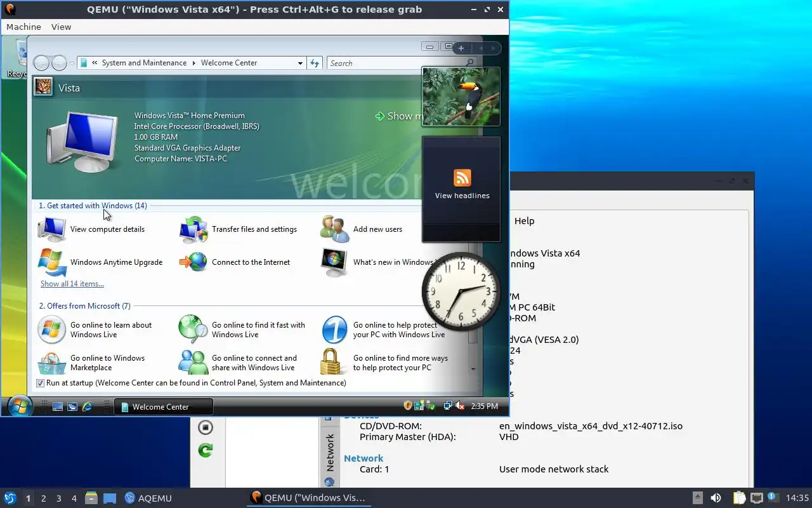The image size is (812, 508).
Task: Open the Vista Start orb
Action: pos(20,405)
